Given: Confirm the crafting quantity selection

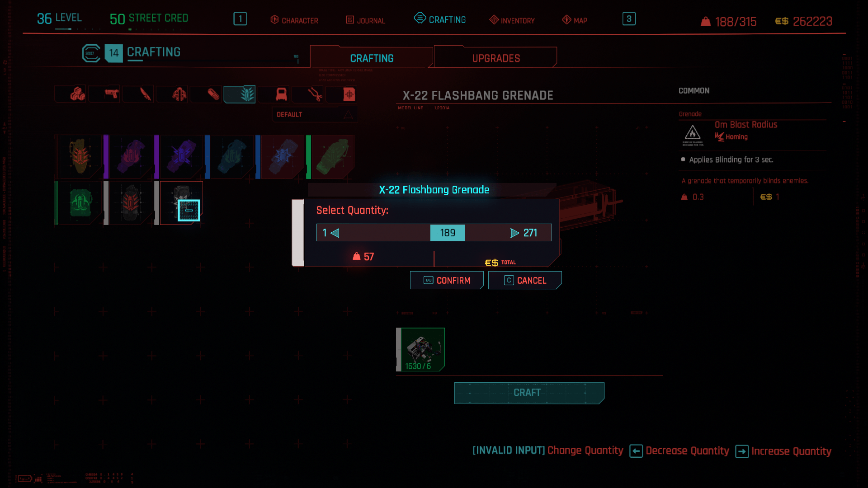Looking at the screenshot, I should pyautogui.click(x=447, y=280).
